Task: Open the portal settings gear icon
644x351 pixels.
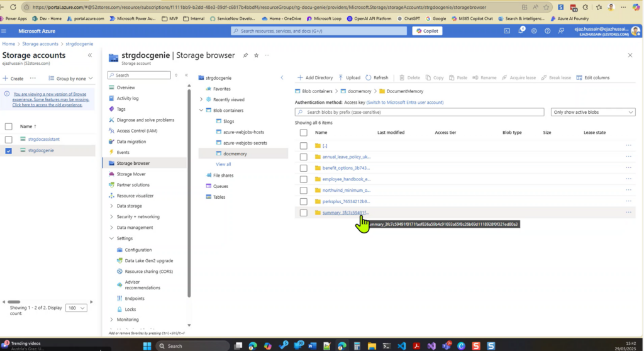Action: (534, 31)
